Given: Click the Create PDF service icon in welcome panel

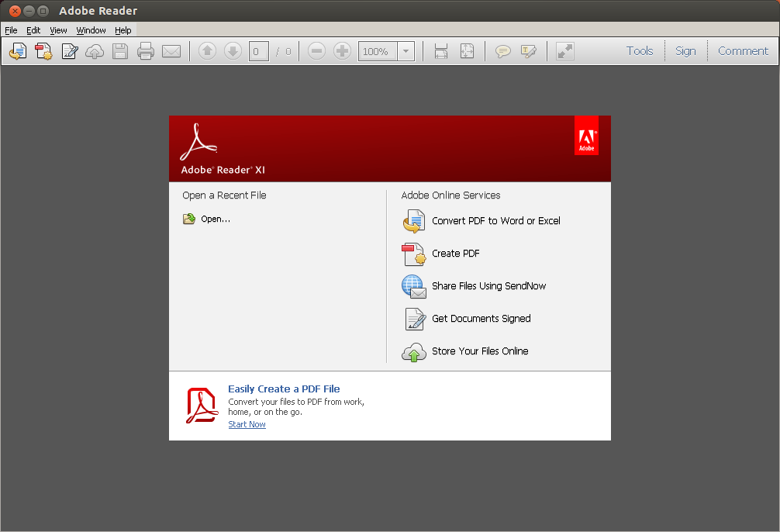Looking at the screenshot, I should click(x=414, y=254).
